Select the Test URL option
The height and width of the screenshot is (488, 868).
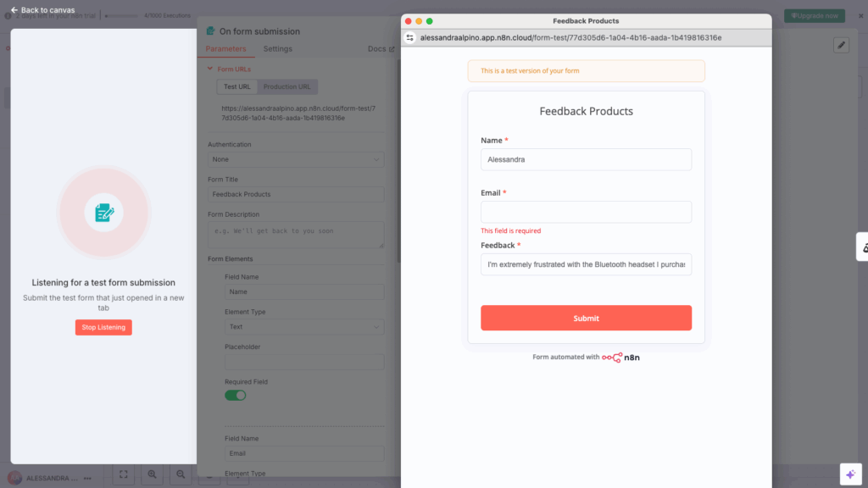coord(236,86)
